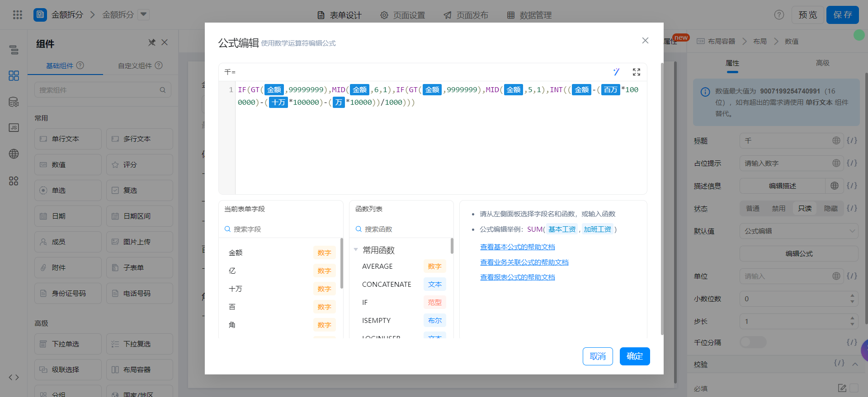Switch to 页面设置 tab
The height and width of the screenshot is (397, 868).
(402, 15)
